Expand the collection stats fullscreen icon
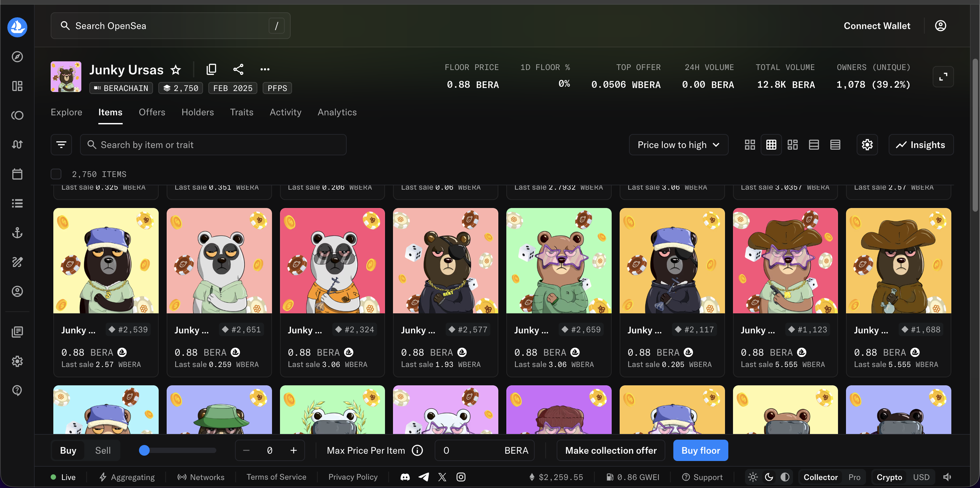This screenshot has width=980, height=488. click(943, 77)
